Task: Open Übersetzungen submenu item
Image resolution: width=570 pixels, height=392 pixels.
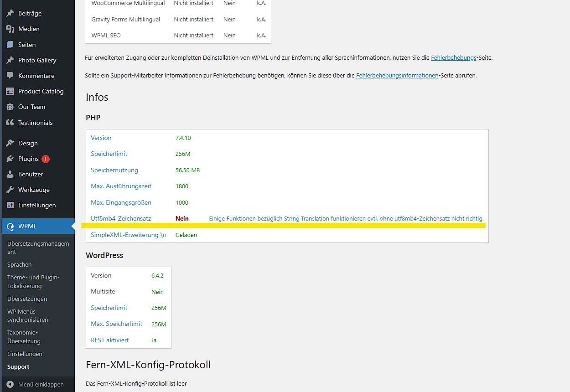Action: point(27,299)
